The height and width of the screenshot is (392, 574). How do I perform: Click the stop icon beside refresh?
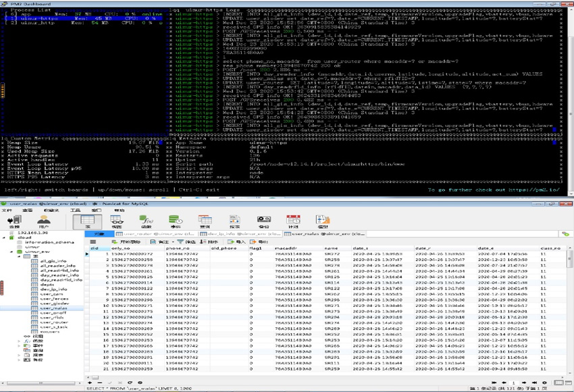click(x=140, y=383)
